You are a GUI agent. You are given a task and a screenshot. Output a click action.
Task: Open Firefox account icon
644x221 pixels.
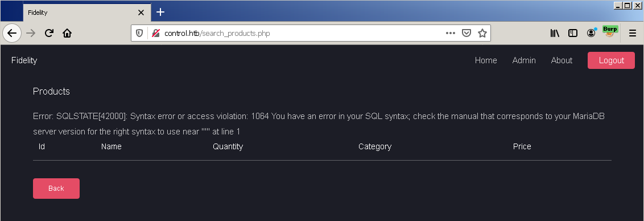591,34
